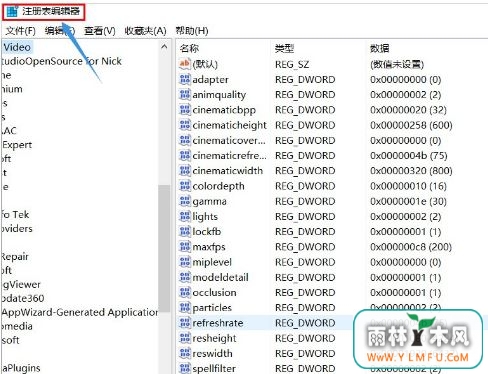Click the data cell 0x0000001e (30)
Viewport: 488px width, 374px height.
coord(408,201)
